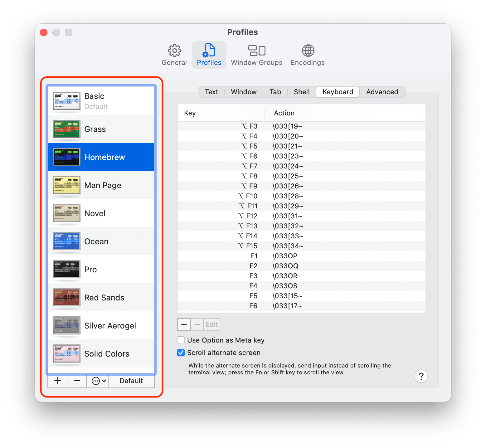The width and height of the screenshot is (486, 448).
Task: Select the Pro profile name
Action: (90, 270)
